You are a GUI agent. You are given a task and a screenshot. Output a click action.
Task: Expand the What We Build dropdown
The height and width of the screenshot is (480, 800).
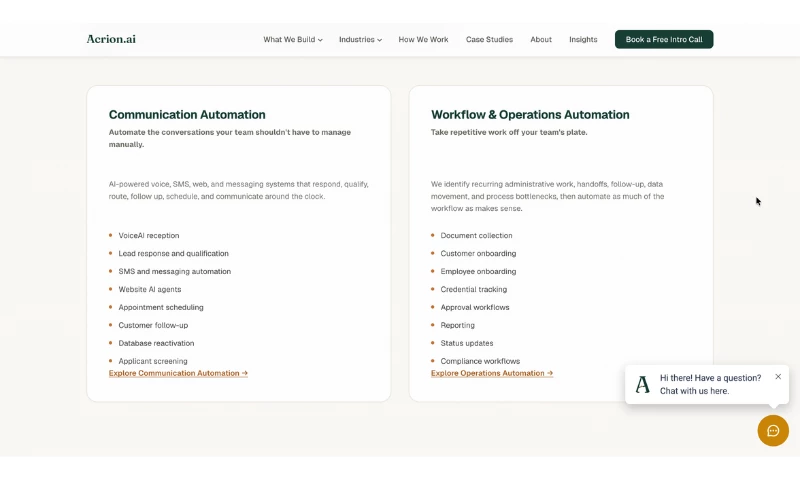[293, 39]
